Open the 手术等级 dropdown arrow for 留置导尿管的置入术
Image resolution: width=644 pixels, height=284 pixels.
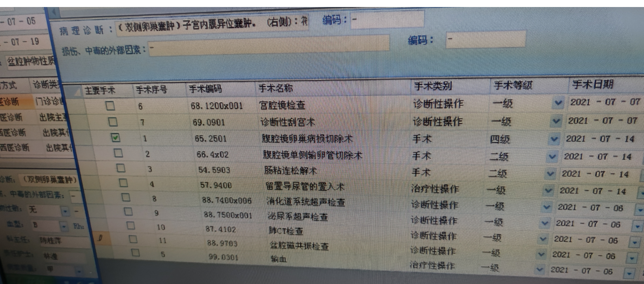click(x=548, y=191)
